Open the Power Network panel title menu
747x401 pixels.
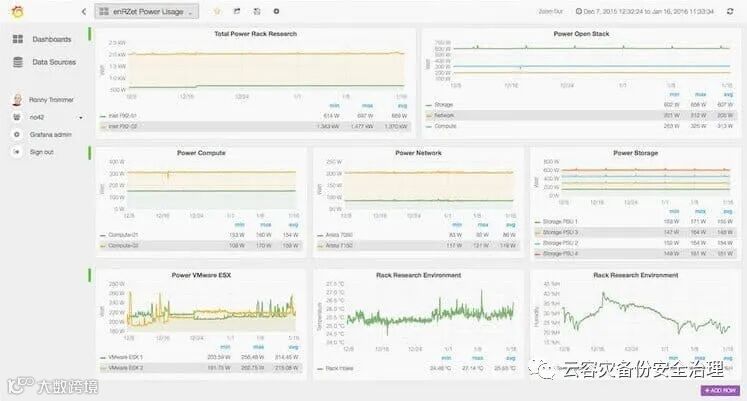418,153
